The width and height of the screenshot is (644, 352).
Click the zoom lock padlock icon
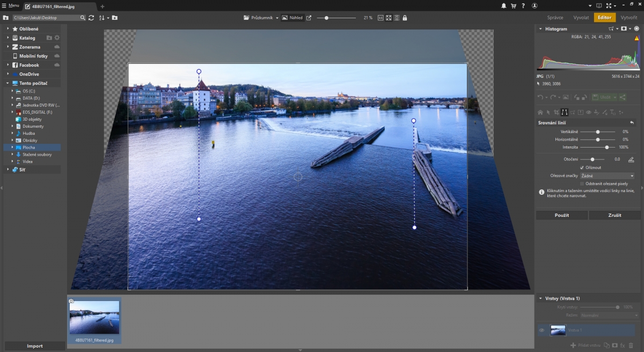pos(405,18)
